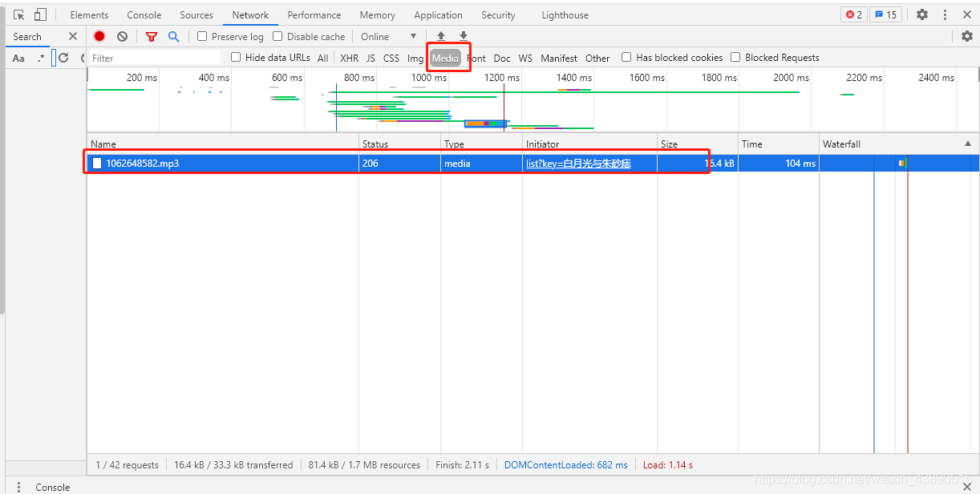Screen dimensions: 980x494
Task: Switch to the Console tab
Action: 144,14
